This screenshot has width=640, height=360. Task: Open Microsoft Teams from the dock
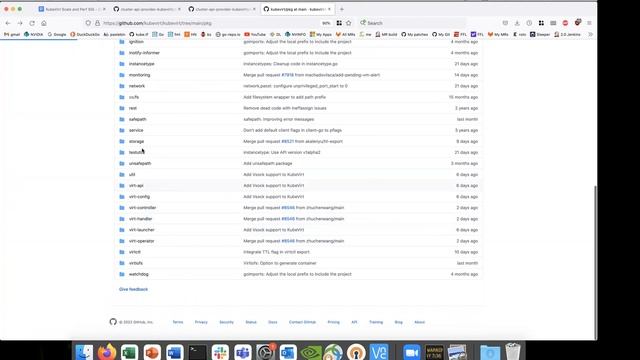tap(242, 352)
